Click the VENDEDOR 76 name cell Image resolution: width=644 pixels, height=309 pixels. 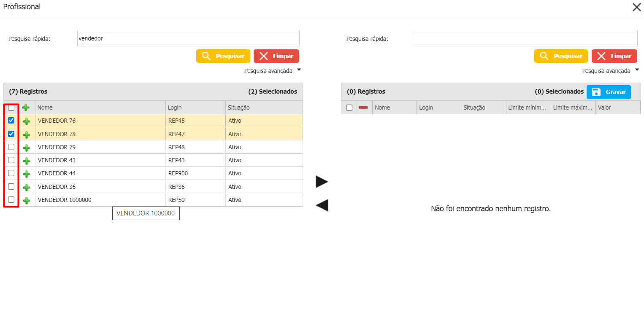click(100, 121)
